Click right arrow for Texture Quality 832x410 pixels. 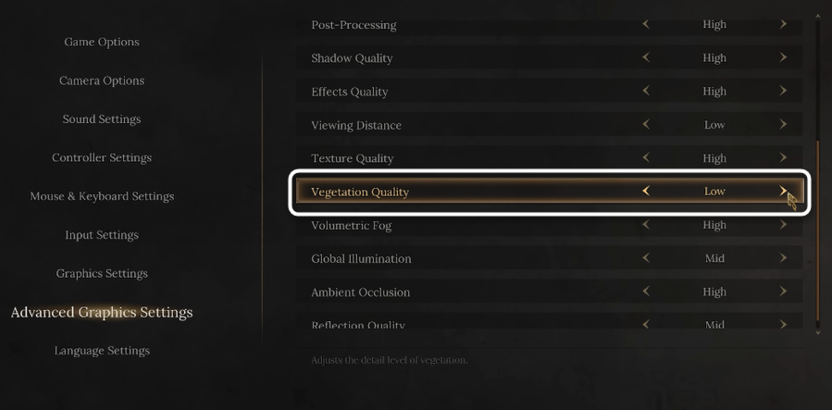tap(783, 158)
